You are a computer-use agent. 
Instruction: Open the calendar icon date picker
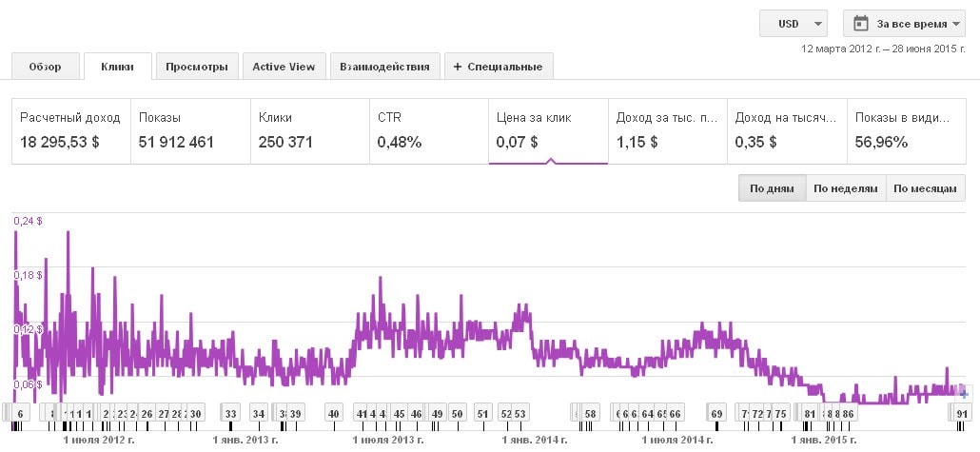click(x=861, y=24)
